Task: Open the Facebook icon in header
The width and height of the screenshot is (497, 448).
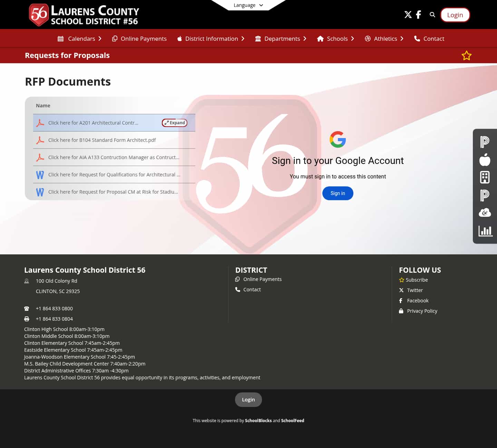Action: pyautogui.click(x=418, y=14)
